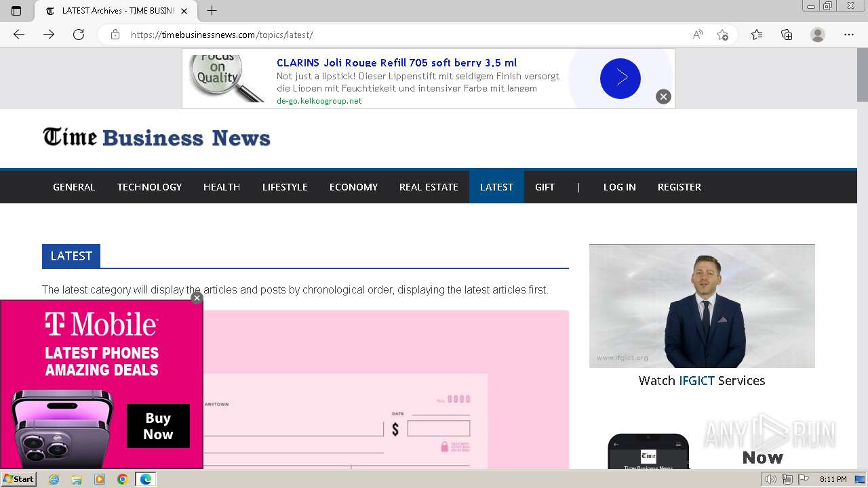Launch Internet Explorer from taskbar
The width and height of the screenshot is (868, 488).
coord(54,479)
